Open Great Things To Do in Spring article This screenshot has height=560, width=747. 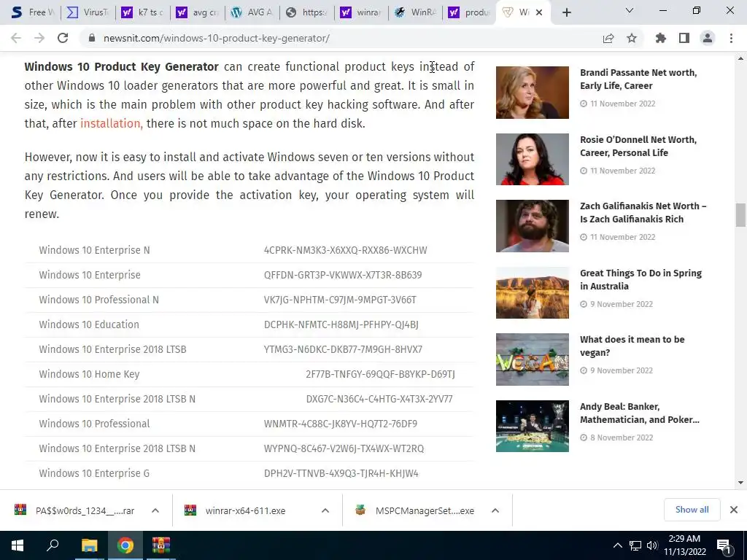(x=640, y=279)
